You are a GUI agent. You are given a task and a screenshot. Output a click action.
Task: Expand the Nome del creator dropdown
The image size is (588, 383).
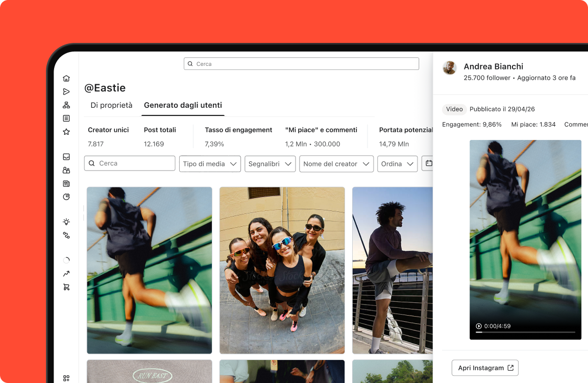[336, 164]
